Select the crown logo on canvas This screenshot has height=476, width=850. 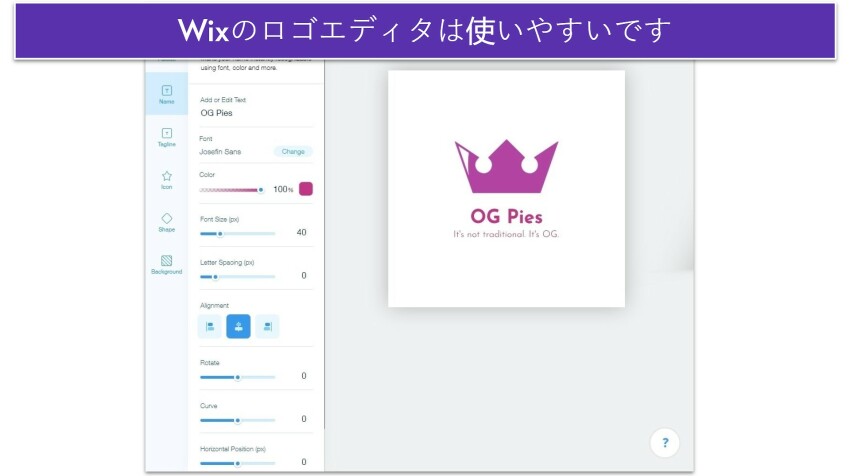(x=506, y=167)
